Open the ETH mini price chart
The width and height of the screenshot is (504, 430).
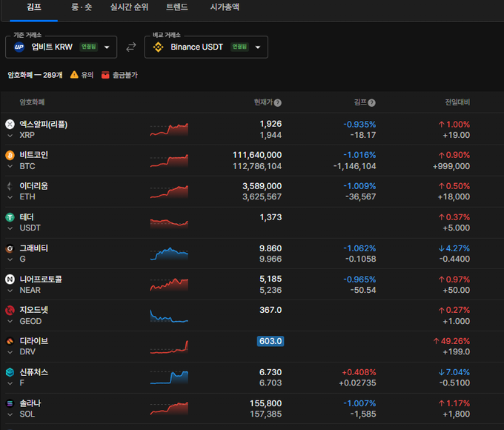click(170, 192)
